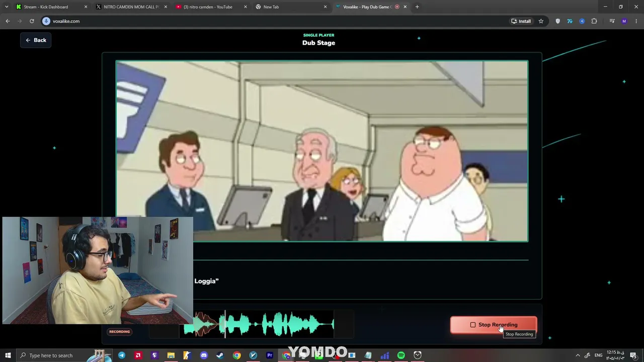Switch the ENG input language
This screenshot has height=362, width=644.
(x=598, y=355)
